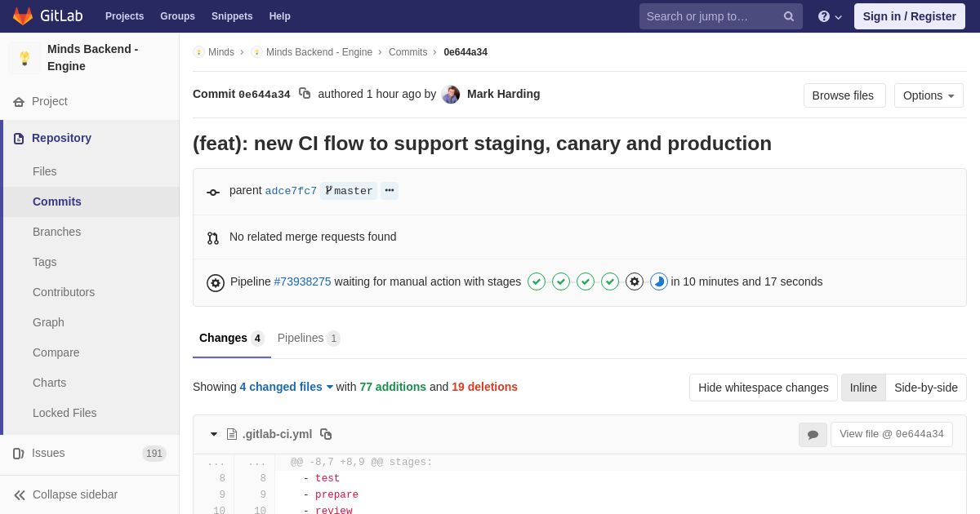Click the .gitlab-ci.yml file name
The image size is (980, 514).
click(277, 434)
